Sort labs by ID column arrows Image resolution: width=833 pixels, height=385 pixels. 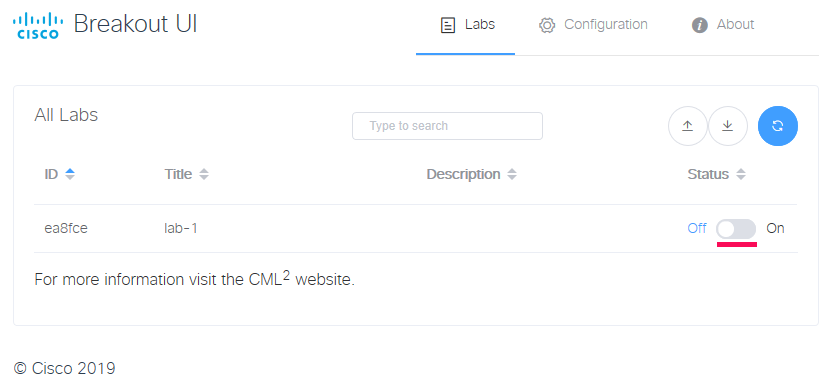tap(70, 174)
